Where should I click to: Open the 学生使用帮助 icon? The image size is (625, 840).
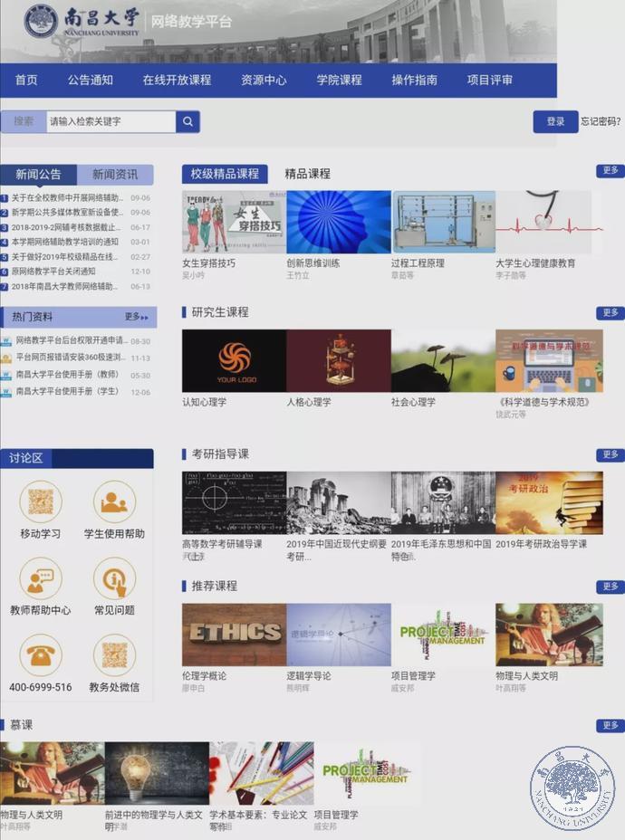tap(114, 501)
